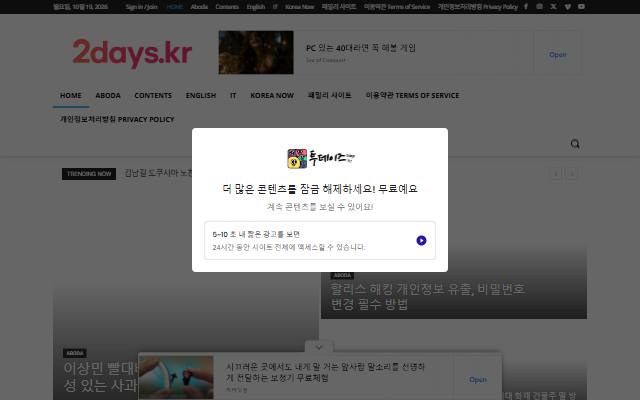Open 패밀리 사이트 menu item
Viewport: 640px width, 400px height.
[x=329, y=96]
